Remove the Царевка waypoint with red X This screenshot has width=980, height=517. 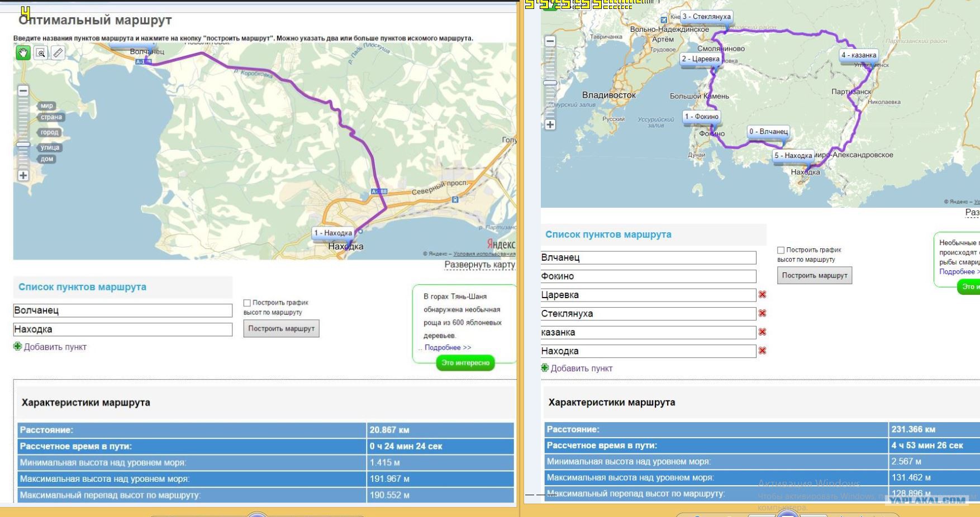[x=762, y=294]
